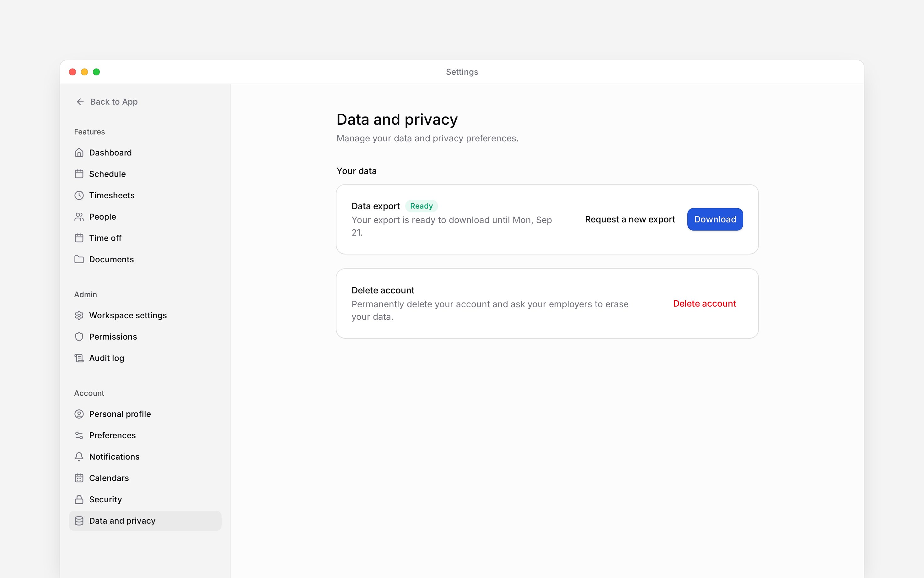Click the Preferences sliders icon

(x=79, y=435)
